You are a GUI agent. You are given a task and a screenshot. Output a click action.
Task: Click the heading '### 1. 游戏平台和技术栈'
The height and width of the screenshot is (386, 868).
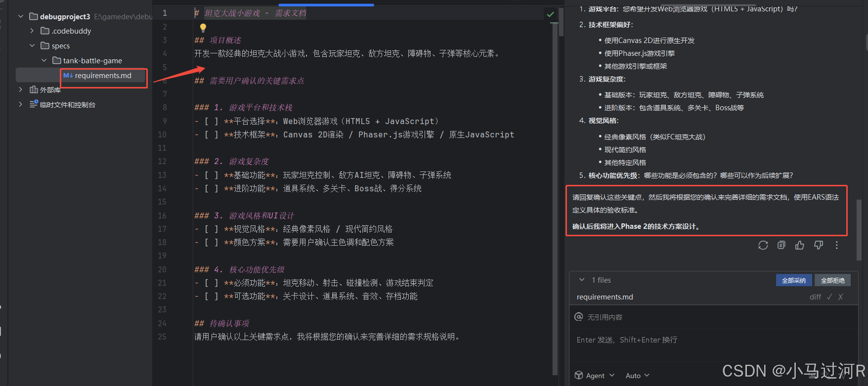click(244, 107)
